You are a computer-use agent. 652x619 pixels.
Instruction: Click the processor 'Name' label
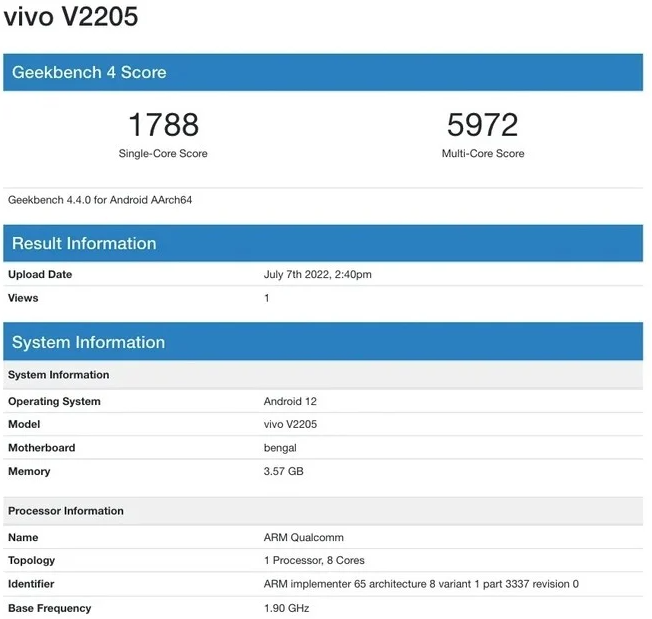pos(23,537)
